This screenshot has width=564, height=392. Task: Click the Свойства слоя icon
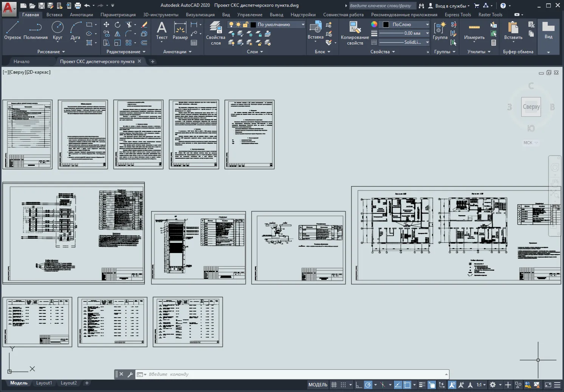pyautogui.click(x=216, y=33)
